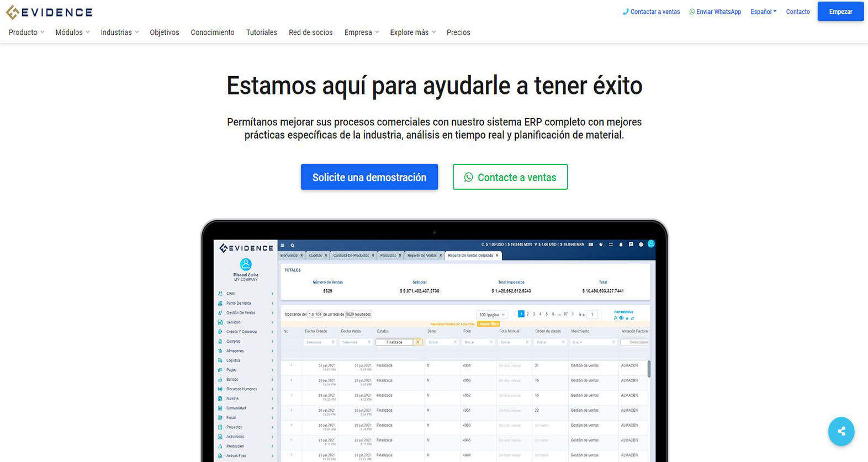Follow the Contacto link in header
Viewport: 868px width, 462px height.
(798, 12)
